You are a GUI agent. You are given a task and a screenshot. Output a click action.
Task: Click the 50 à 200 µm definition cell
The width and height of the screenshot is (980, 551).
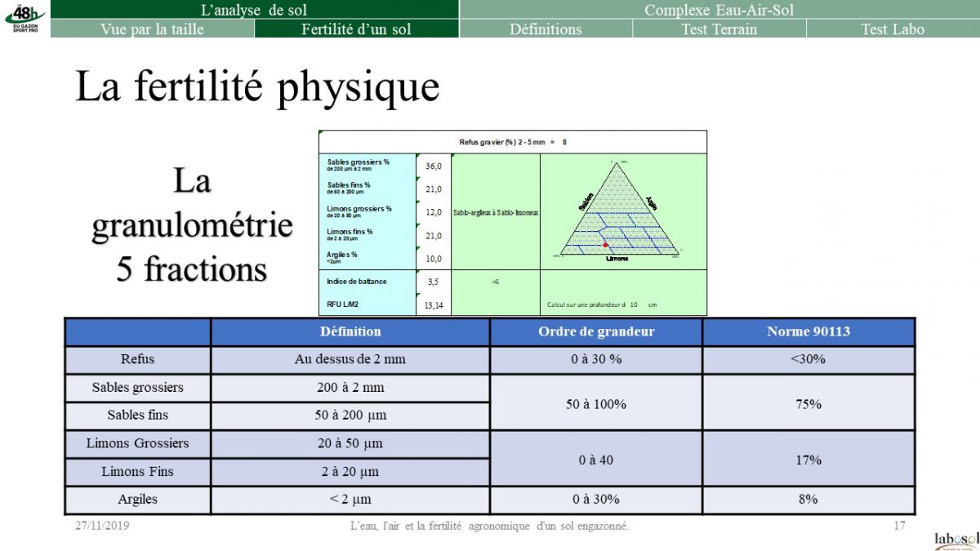pyautogui.click(x=350, y=415)
